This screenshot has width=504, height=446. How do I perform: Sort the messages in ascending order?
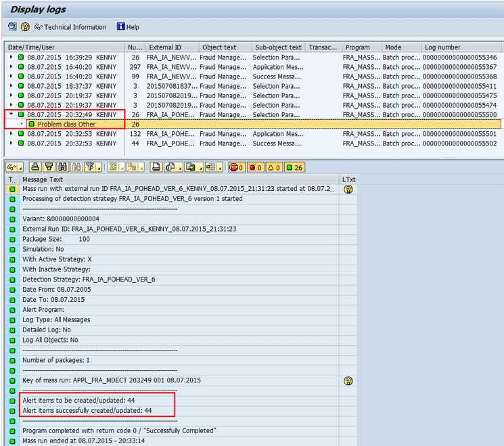point(35,167)
